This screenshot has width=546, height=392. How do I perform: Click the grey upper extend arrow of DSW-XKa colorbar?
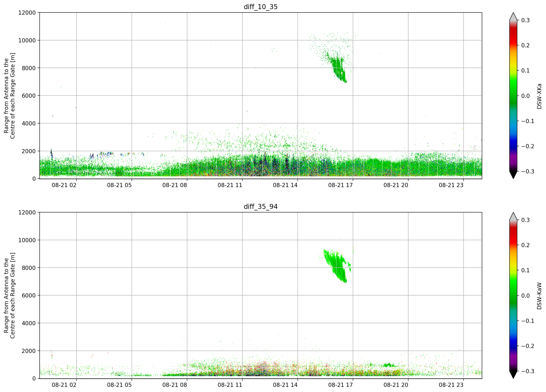click(513, 17)
